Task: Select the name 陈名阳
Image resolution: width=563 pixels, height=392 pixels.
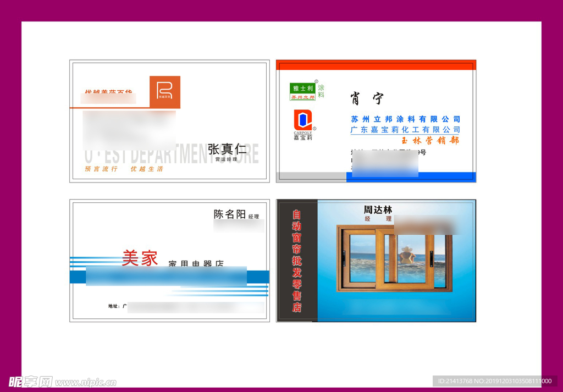Action: pyautogui.click(x=230, y=214)
